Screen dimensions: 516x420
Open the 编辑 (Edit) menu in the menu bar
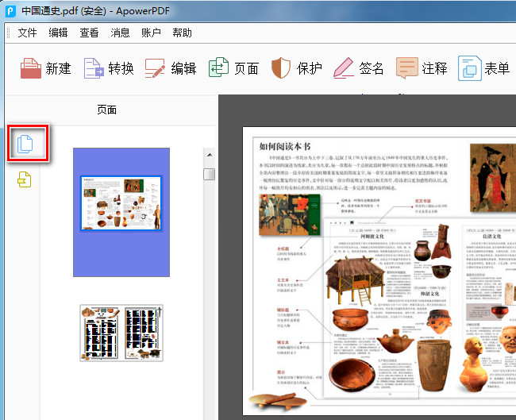pos(59,33)
